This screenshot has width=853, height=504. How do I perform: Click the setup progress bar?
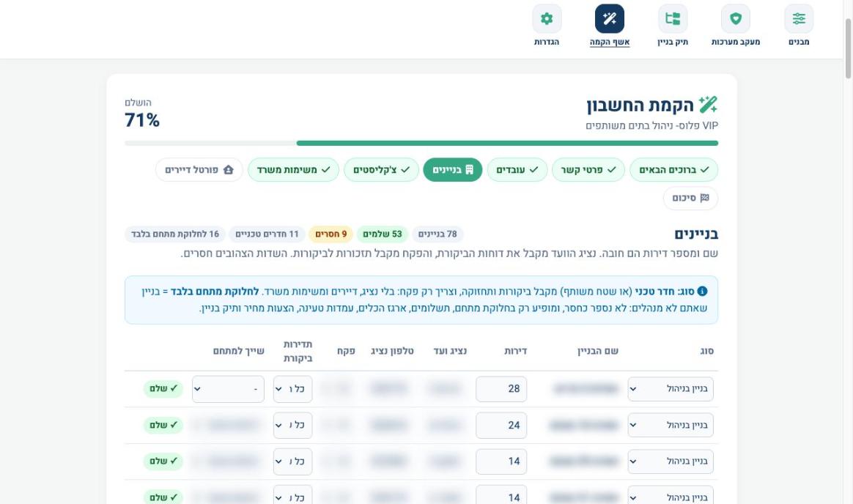tap(421, 143)
